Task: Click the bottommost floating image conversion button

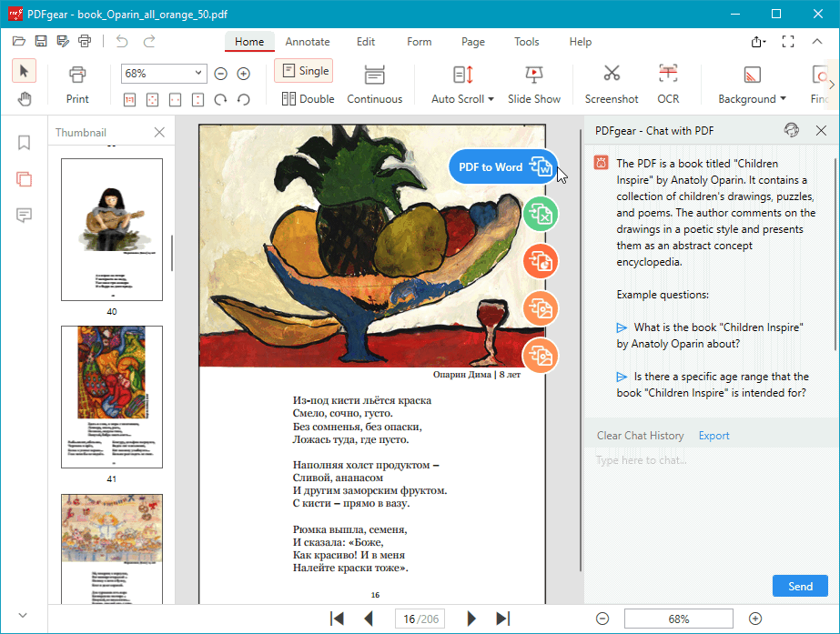Action: (x=541, y=356)
